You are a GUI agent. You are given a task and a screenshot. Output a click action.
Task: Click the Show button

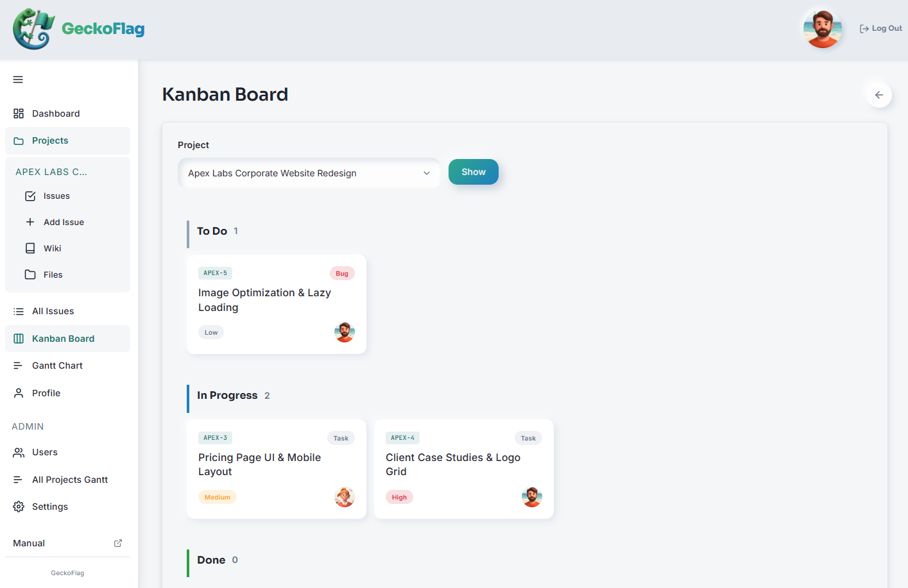click(x=474, y=172)
